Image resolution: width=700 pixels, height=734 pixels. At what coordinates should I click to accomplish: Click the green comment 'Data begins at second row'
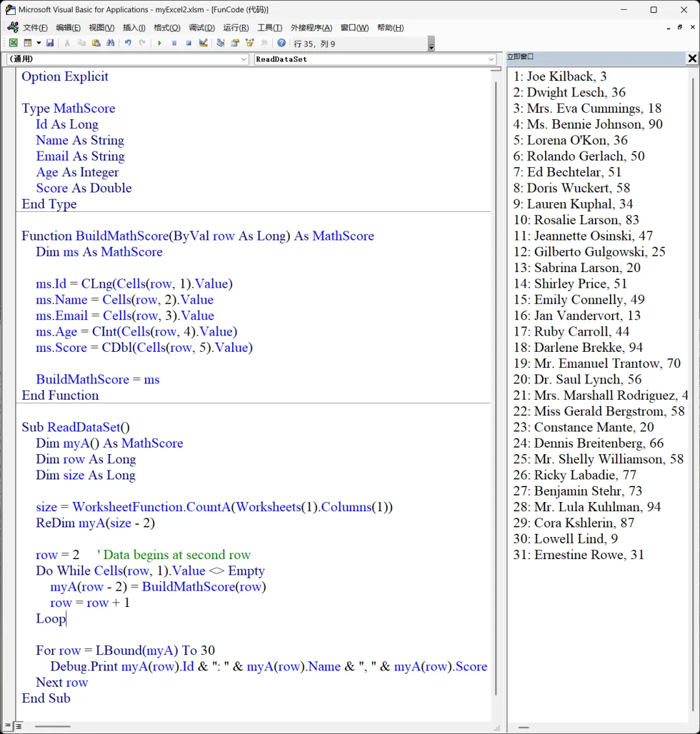point(174,555)
